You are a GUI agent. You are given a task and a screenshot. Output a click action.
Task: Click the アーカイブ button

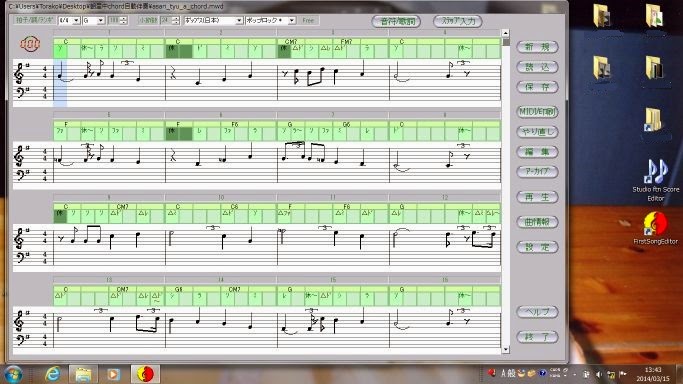point(537,172)
